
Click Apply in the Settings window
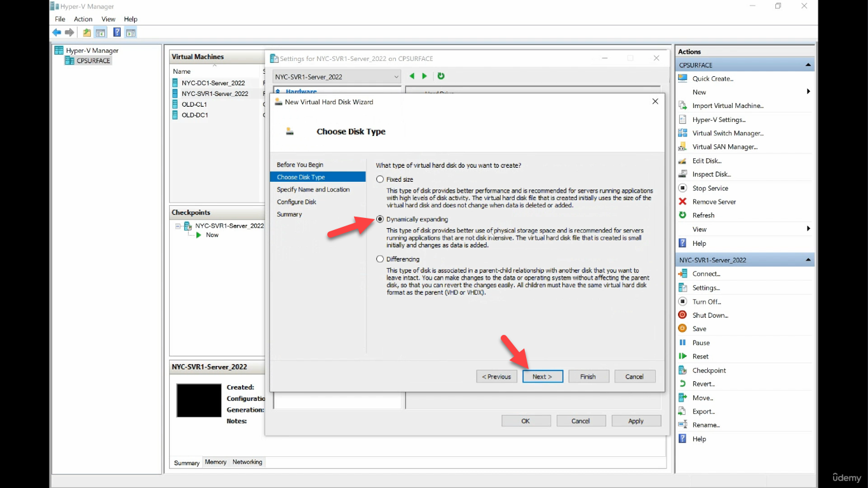point(636,421)
